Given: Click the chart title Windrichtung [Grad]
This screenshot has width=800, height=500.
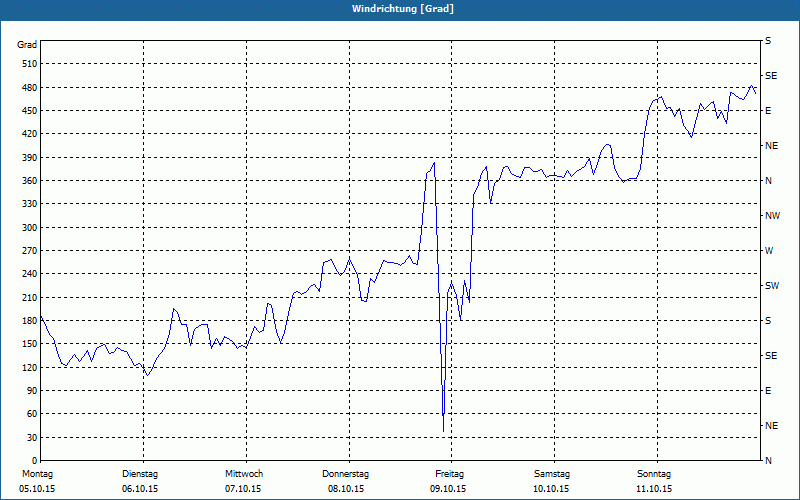Looking at the screenshot, I should click(403, 9).
